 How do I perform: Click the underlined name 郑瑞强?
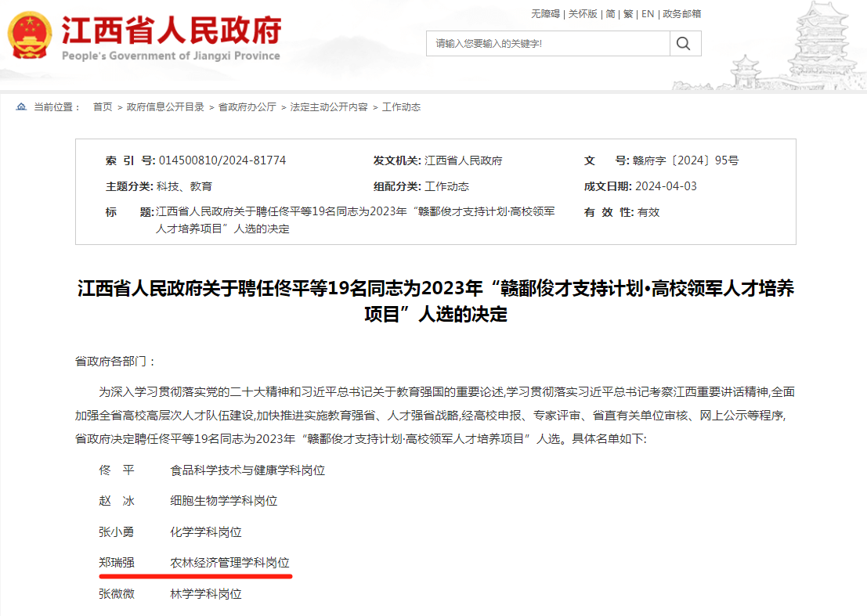[x=117, y=563]
